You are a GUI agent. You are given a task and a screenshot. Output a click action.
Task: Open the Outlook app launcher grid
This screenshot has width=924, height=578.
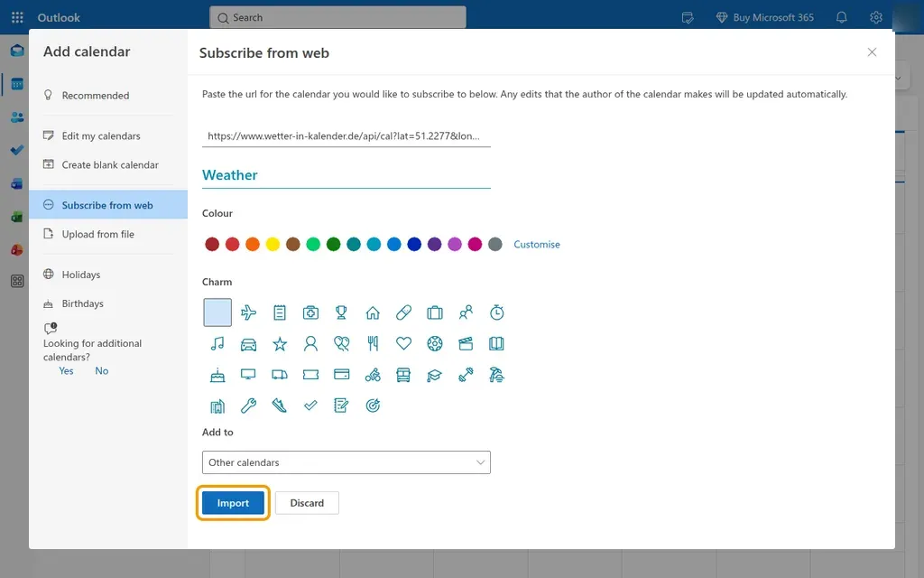18,18
